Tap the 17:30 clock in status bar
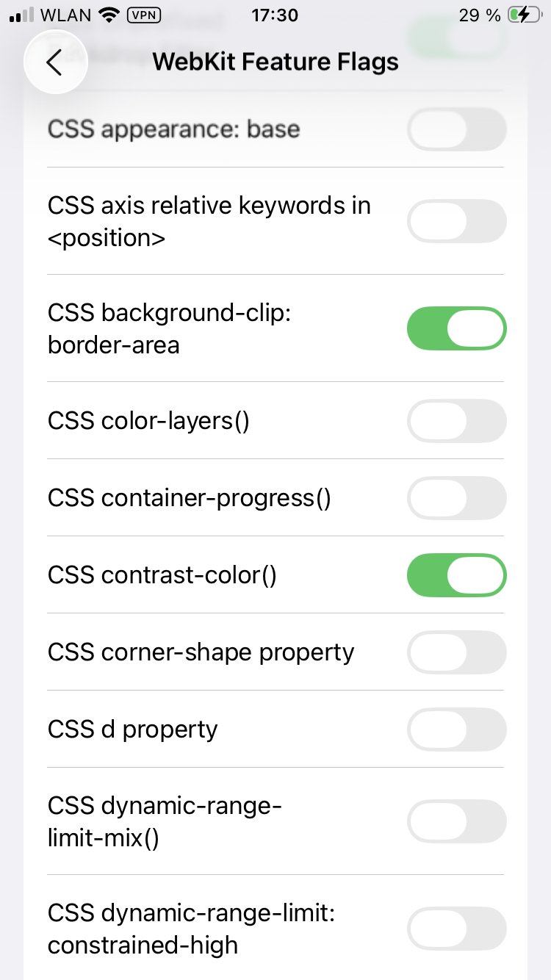The image size is (551, 980). point(275,15)
